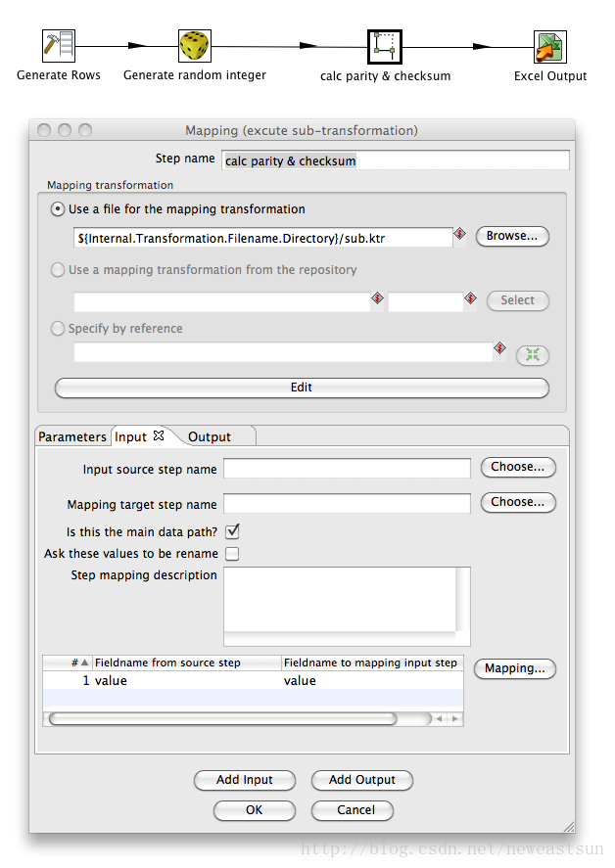Sort by Fieldname from source step header
615x868 pixels.
click(x=187, y=662)
